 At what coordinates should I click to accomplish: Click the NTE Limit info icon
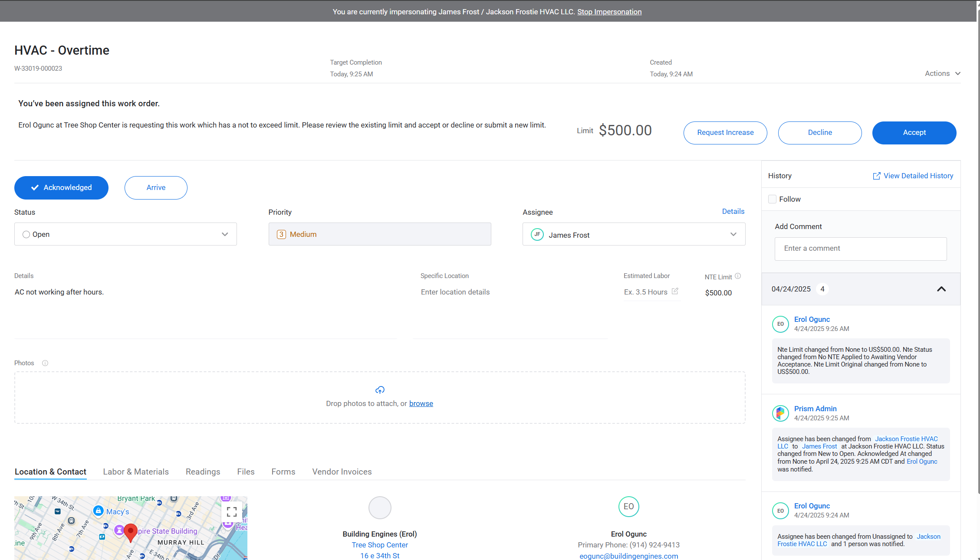(738, 276)
